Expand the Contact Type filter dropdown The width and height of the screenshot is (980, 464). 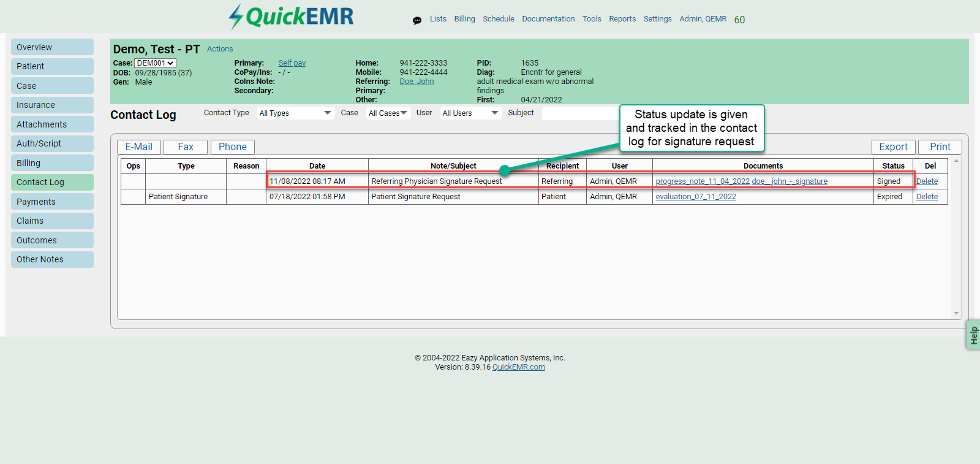[x=295, y=113]
